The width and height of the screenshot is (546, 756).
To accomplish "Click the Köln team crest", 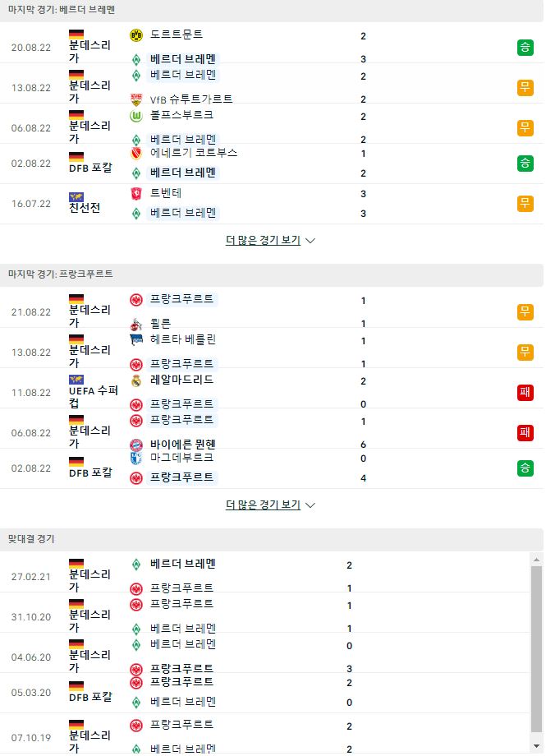I will click(x=136, y=324).
